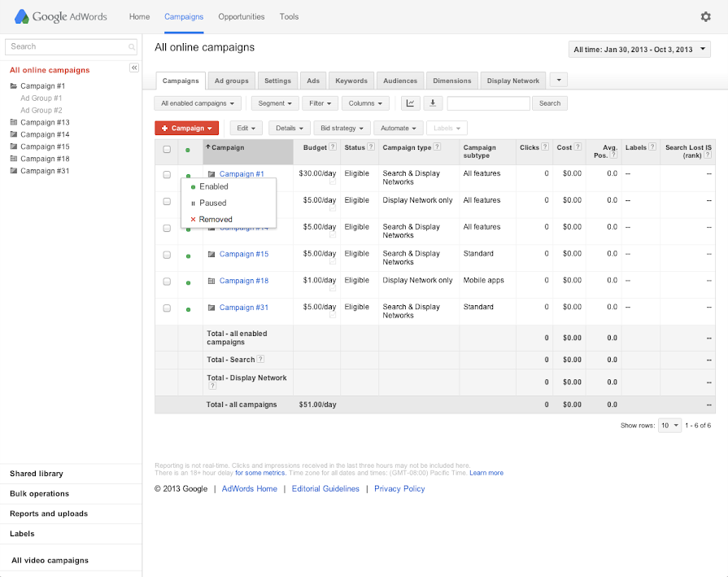728x577 pixels.
Task: Select Enabled in the status popup
Action: click(x=229, y=186)
